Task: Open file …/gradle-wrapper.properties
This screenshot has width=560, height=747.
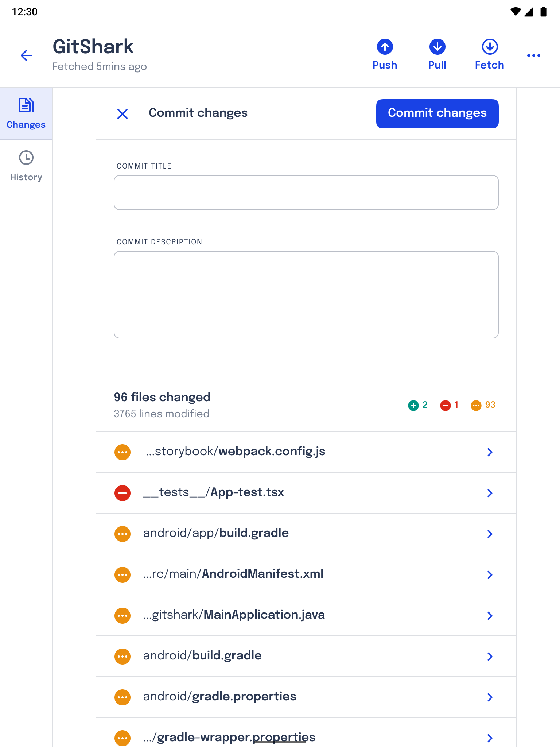Action: point(306,733)
